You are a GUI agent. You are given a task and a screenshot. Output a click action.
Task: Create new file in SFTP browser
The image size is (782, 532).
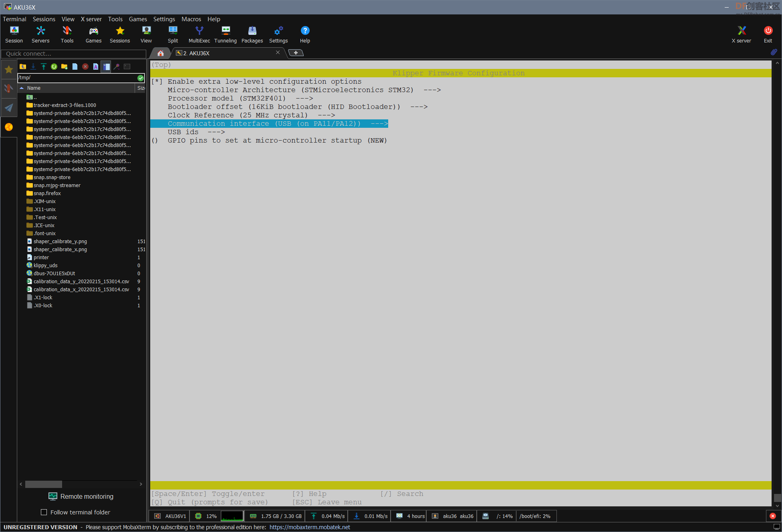point(75,66)
